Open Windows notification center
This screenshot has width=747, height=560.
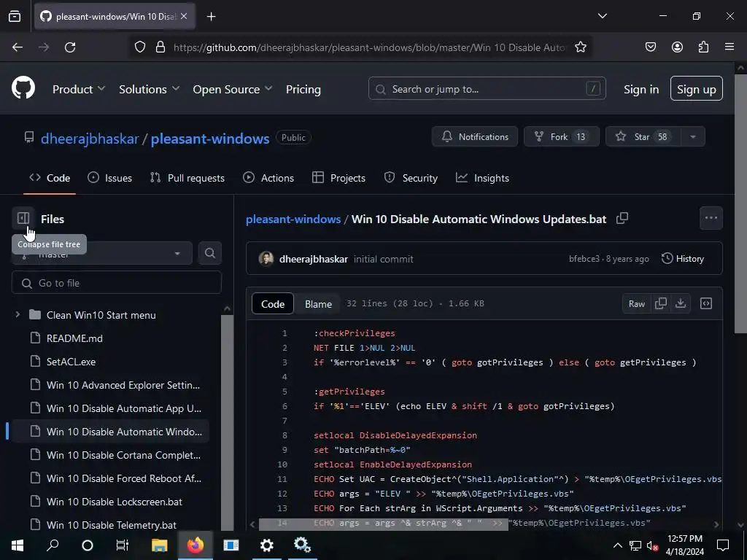(723, 545)
